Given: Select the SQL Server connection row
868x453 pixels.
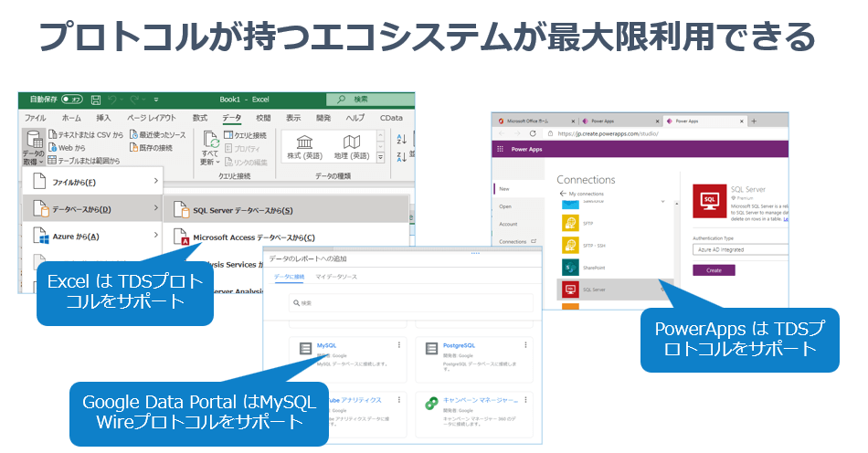Looking at the screenshot, I should coord(615,290).
